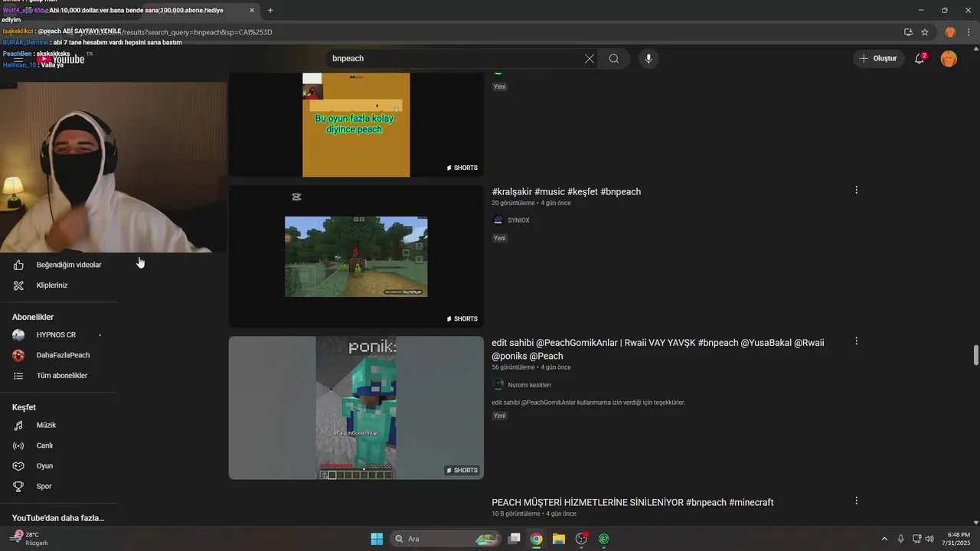Click the install app icon in address bar
980x551 pixels.
click(x=908, y=32)
